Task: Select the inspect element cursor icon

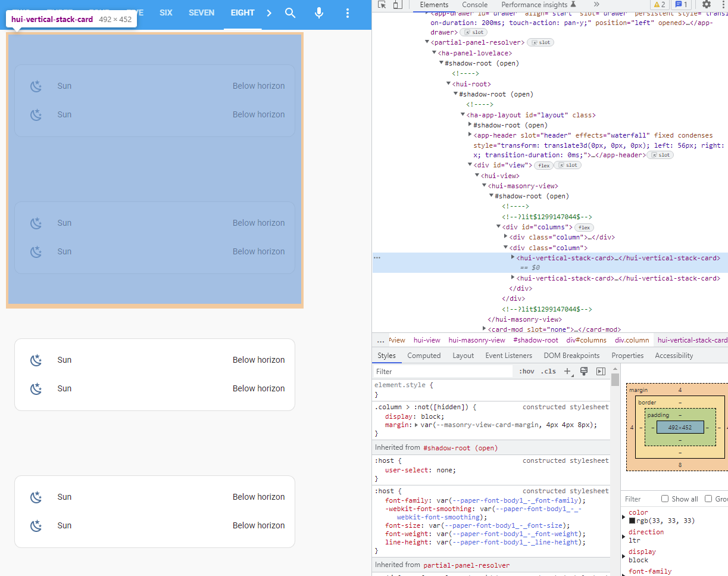Action: point(382,5)
